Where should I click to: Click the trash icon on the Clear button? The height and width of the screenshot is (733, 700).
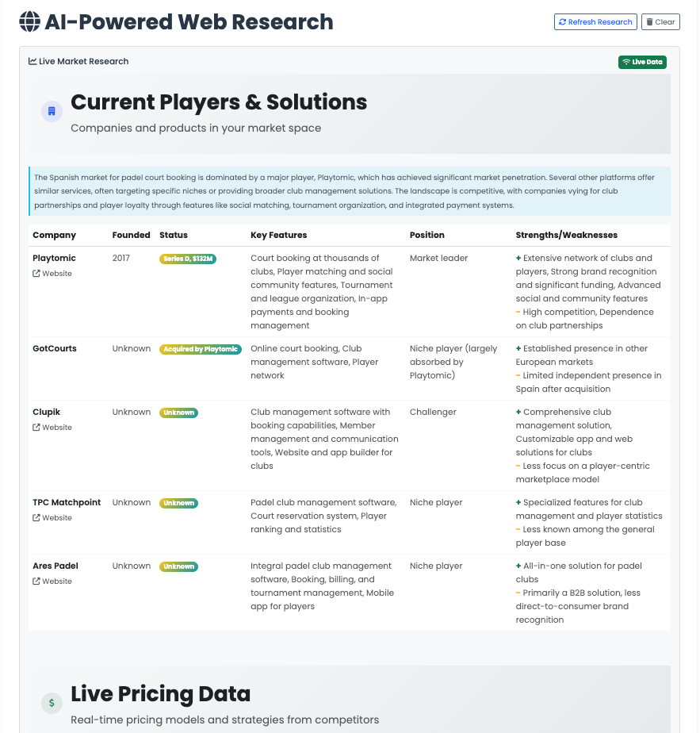[648, 21]
